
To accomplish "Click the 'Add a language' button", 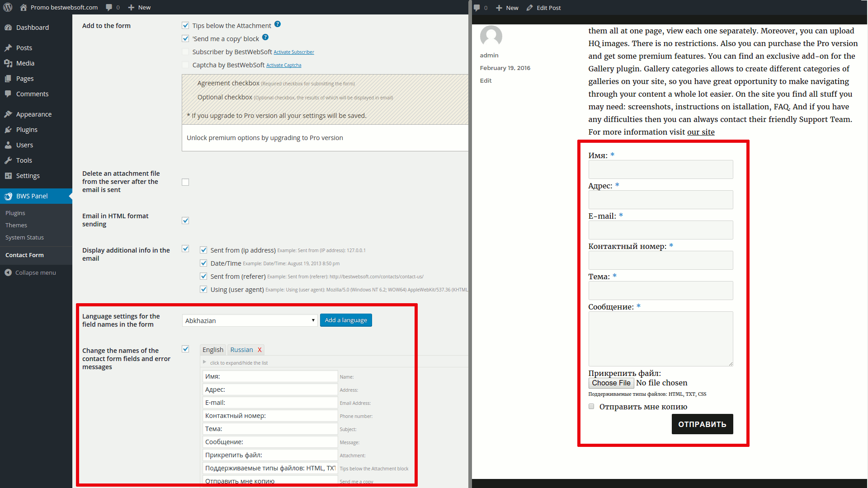I will pos(346,320).
